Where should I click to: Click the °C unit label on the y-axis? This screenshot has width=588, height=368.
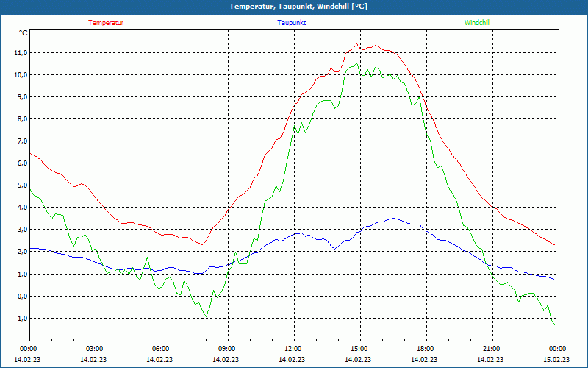point(24,33)
